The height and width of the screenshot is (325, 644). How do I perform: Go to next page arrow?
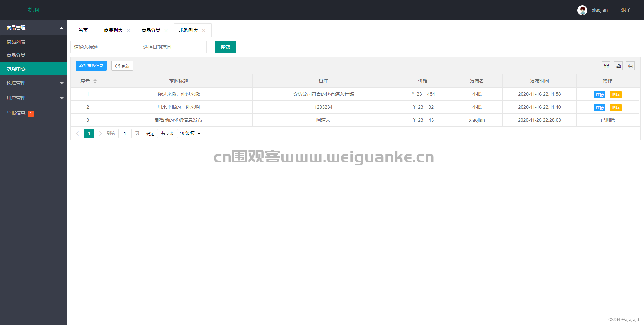(x=100, y=133)
